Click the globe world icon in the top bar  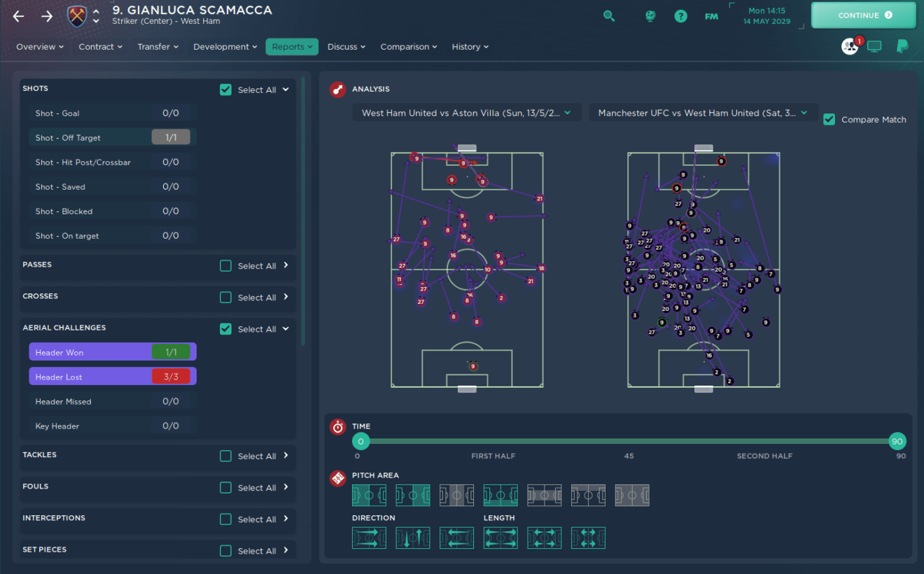650,15
